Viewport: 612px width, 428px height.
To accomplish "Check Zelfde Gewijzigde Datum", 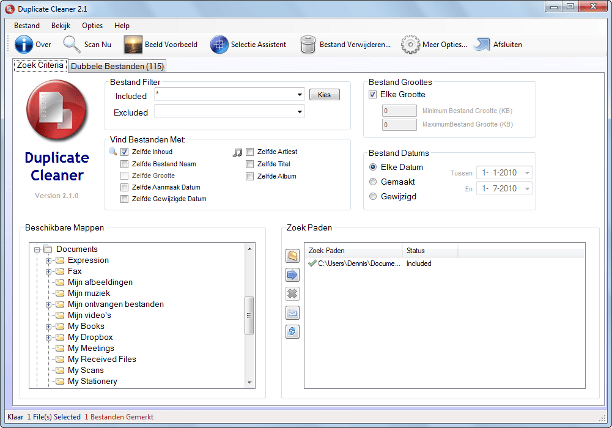I will coord(125,199).
